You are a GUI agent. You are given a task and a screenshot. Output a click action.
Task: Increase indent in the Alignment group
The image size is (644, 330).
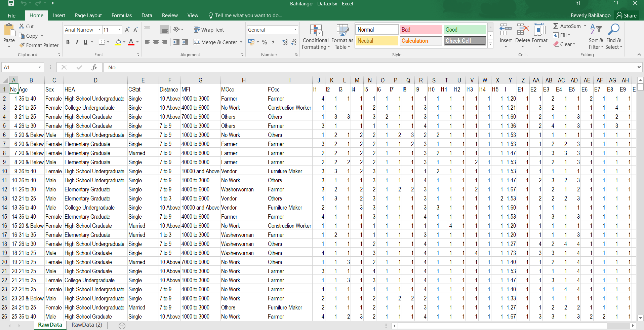coord(185,42)
